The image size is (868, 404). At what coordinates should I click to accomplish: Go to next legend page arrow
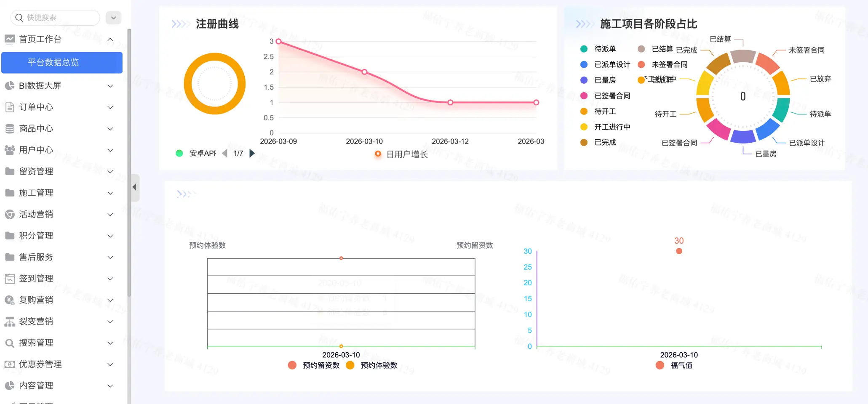(x=252, y=153)
